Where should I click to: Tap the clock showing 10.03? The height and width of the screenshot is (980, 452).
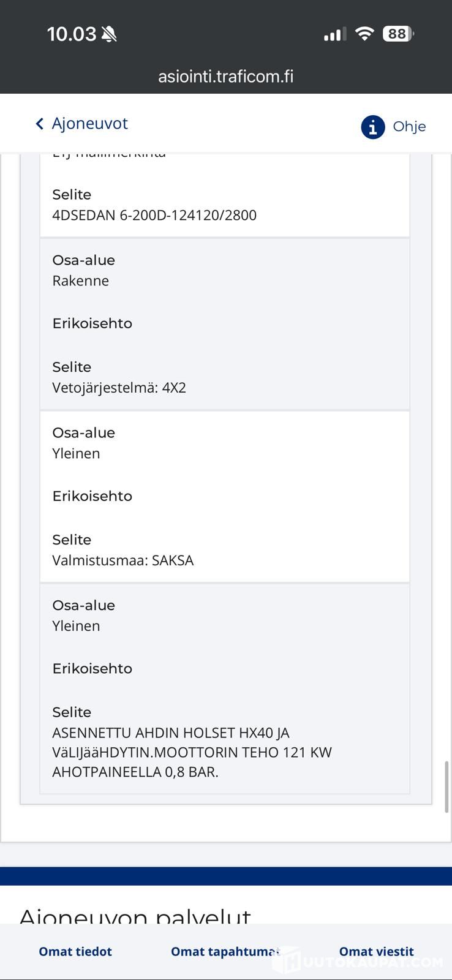coord(72,34)
